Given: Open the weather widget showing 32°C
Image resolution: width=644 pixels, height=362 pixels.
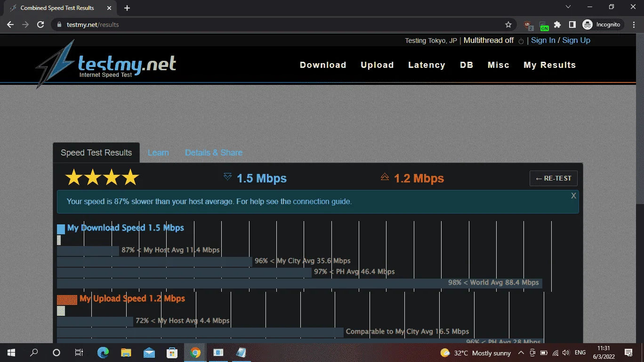Looking at the screenshot, I should (475, 353).
